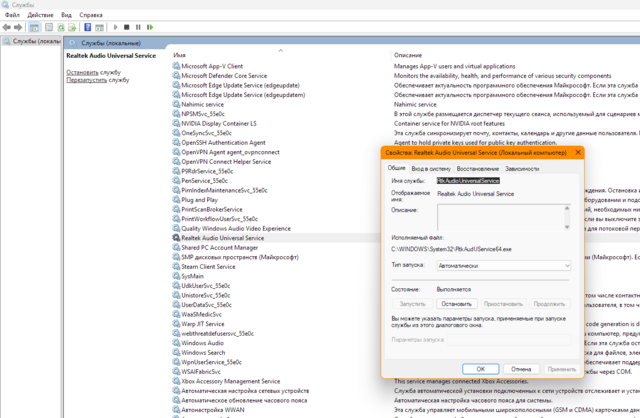Click the Остановить button in the dialog
The width and height of the screenshot is (640, 418).
tap(456, 304)
